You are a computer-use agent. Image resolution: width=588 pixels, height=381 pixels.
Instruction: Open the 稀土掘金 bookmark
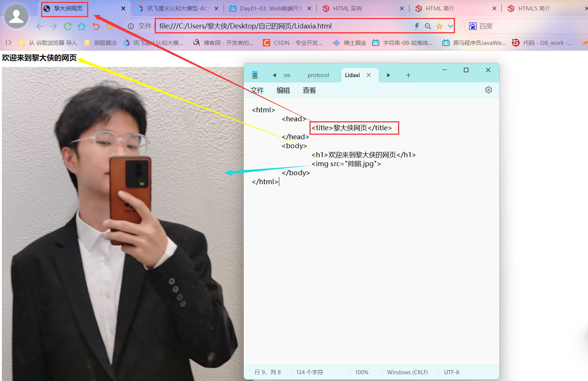pyautogui.click(x=350, y=43)
